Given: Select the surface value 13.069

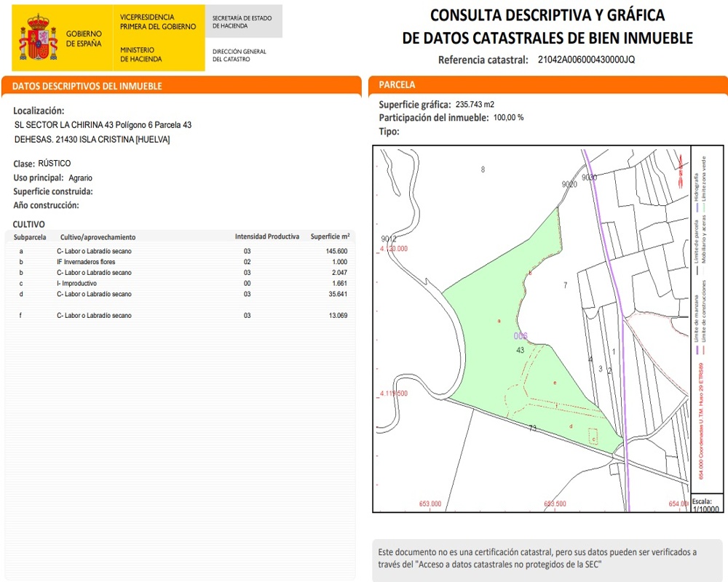Looking at the screenshot, I should click(338, 315).
